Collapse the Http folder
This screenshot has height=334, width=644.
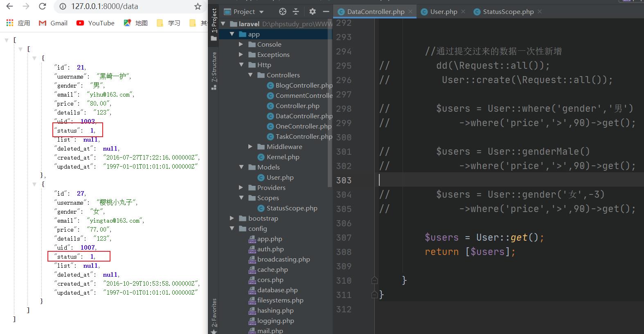(x=241, y=65)
